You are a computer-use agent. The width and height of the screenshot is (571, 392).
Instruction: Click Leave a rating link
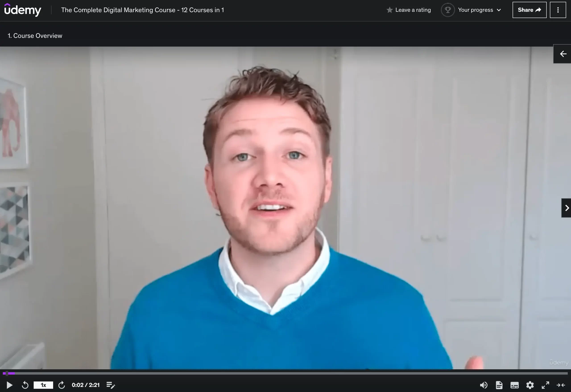408,10
